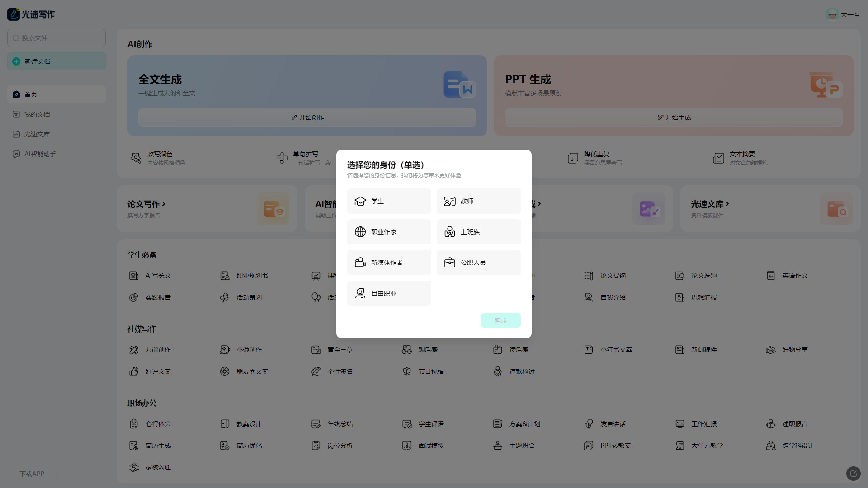The image size is (868, 488).
Task: Open 光速文库 in the sidebar
Action: pos(37,134)
